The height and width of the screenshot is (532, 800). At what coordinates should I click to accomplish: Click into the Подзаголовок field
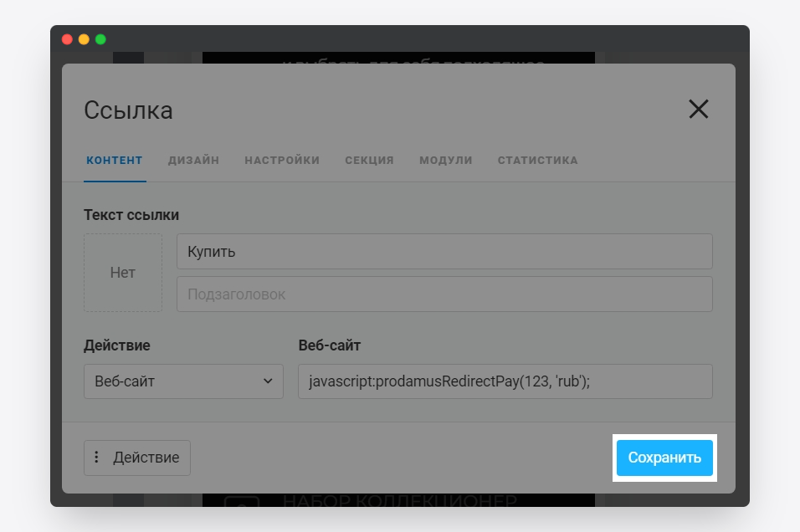pos(444,294)
